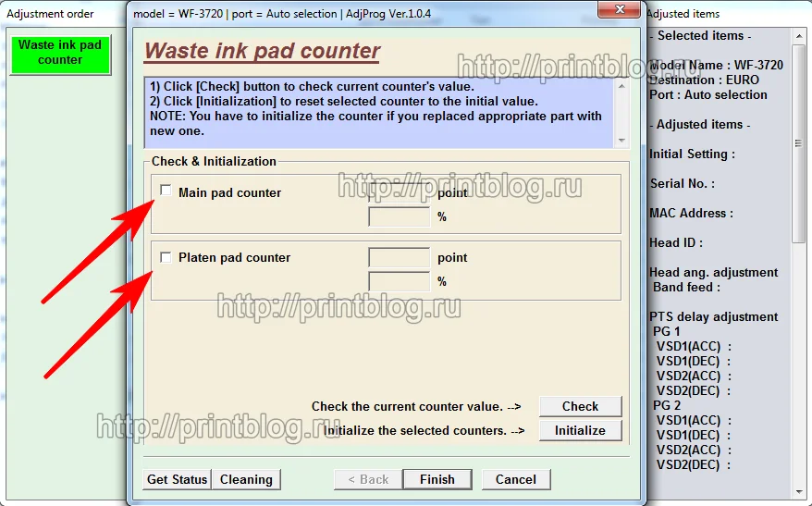This screenshot has height=506, width=812.
Task: Click the 'Model Name : WF-3720' text
Action: (x=716, y=66)
